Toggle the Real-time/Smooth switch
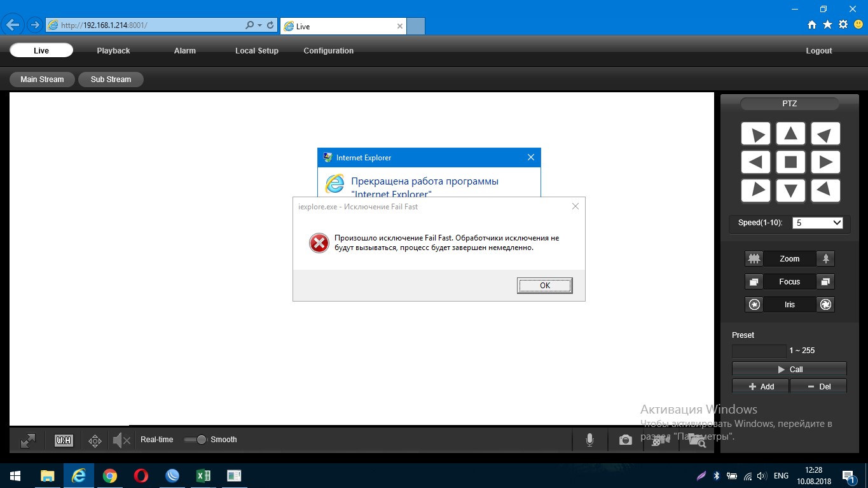Screen dimensions: 868x488 (x=195, y=440)
